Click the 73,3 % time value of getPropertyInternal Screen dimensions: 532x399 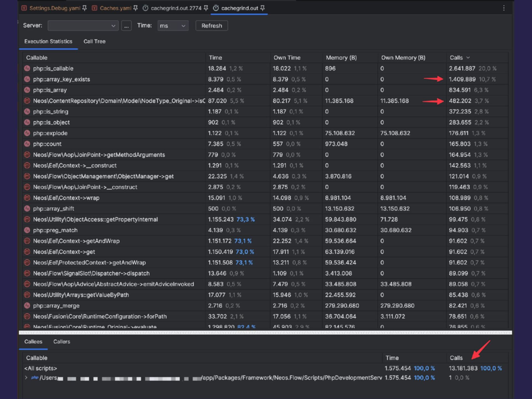(x=245, y=219)
